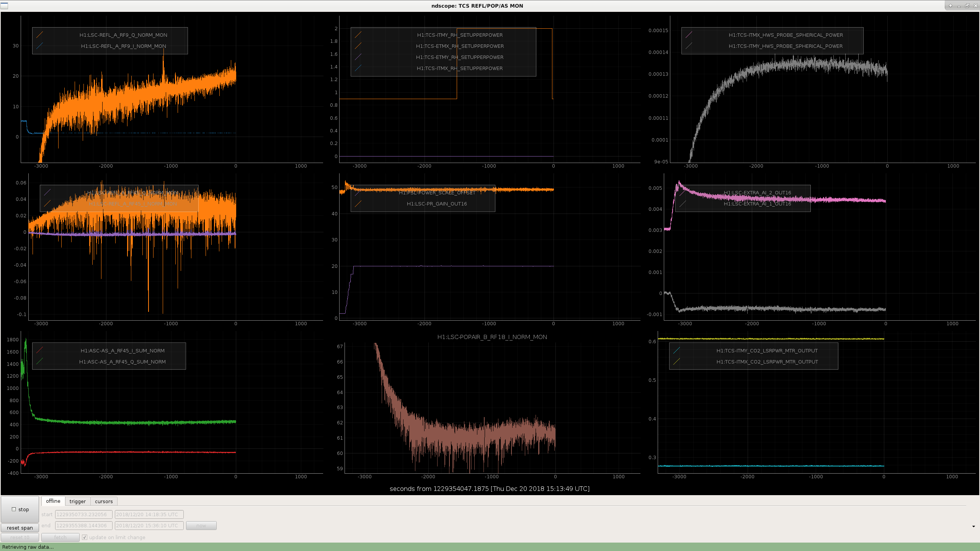The height and width of the screenshot is (551, 980).
Task: Click the small arrow at the control bar's right edge
Action: tap(973, 527)
